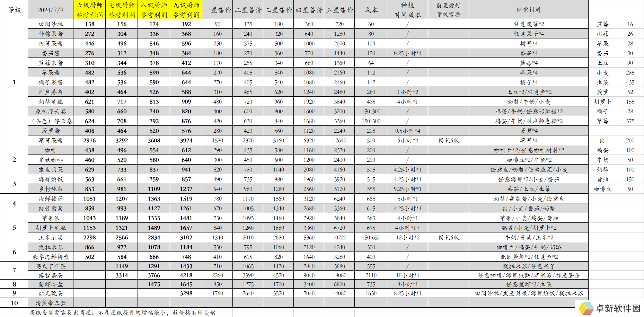The width and height of the screenshot is (644, 317).
Task: Select the yellow 六级厨师 参考利润 header
Action: 90,10
